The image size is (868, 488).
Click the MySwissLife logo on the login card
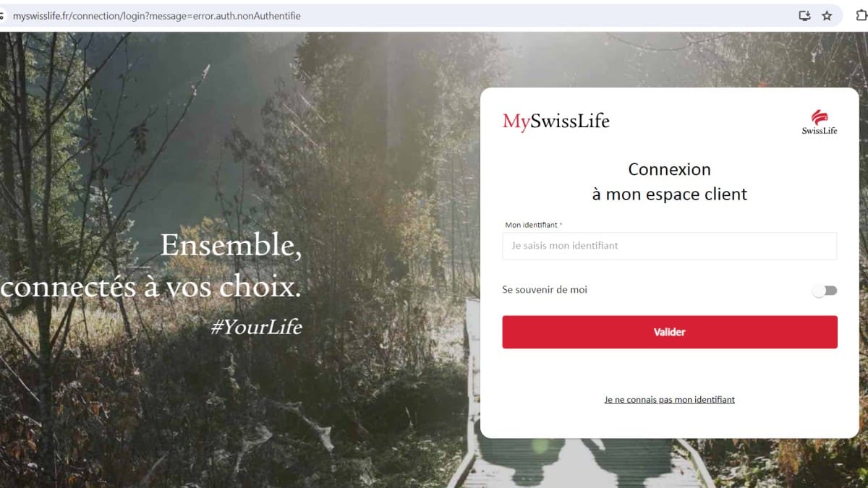[556, 121]
